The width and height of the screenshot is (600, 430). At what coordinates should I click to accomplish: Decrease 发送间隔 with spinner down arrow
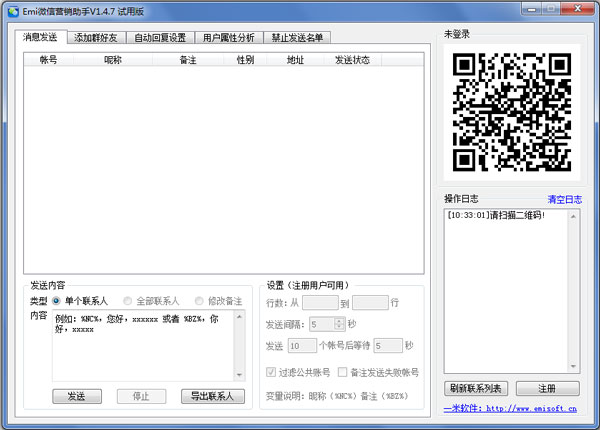coord(339,327)
